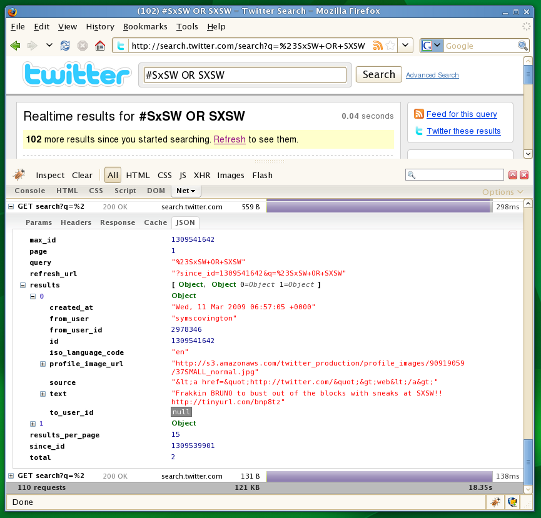541x518 pixels.
Task: Filter net requests by XHR
Action: coord(202,175)
